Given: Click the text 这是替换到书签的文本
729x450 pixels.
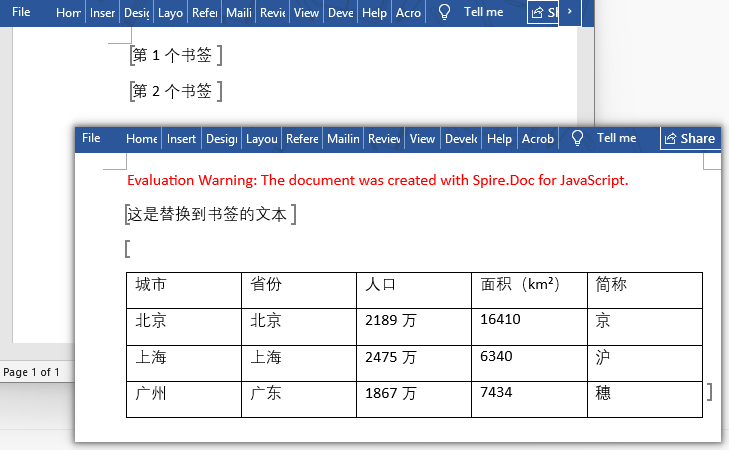Looking at the screenshot, I should (x=207, y=214).
